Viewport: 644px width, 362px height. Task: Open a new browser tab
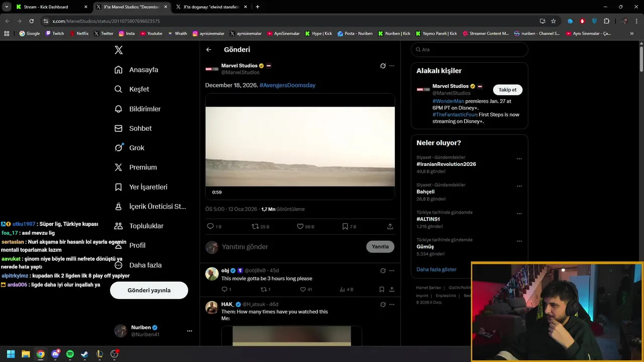(x=258, y=7)
